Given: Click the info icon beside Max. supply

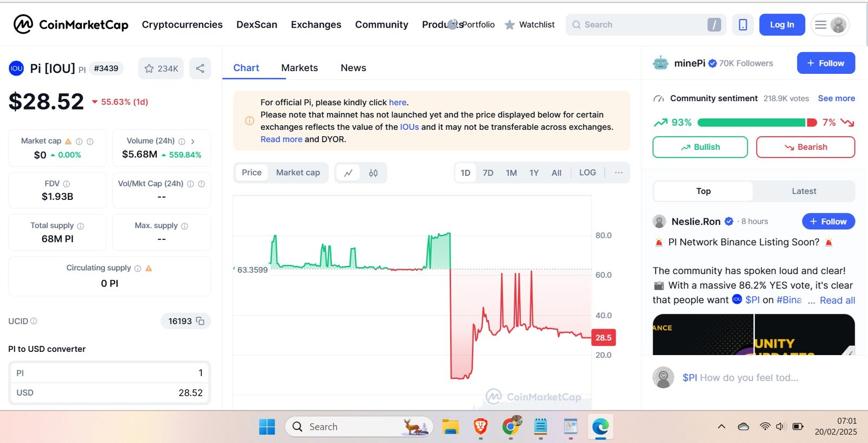Looking at the screenshot, I should pyautogui.click(x=184, y=226).
